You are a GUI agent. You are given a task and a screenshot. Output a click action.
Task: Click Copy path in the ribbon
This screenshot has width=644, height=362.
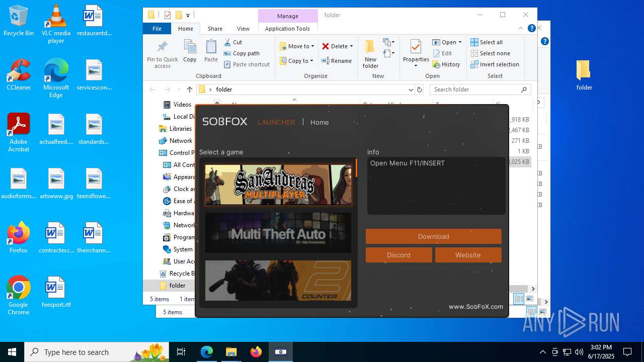point(242,53)
